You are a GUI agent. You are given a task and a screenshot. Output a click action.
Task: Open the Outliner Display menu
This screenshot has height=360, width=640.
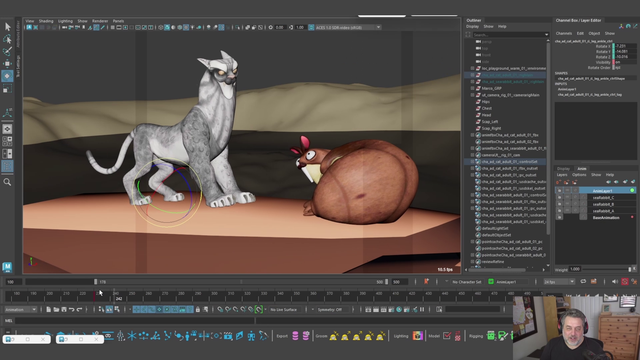(472, 27)
